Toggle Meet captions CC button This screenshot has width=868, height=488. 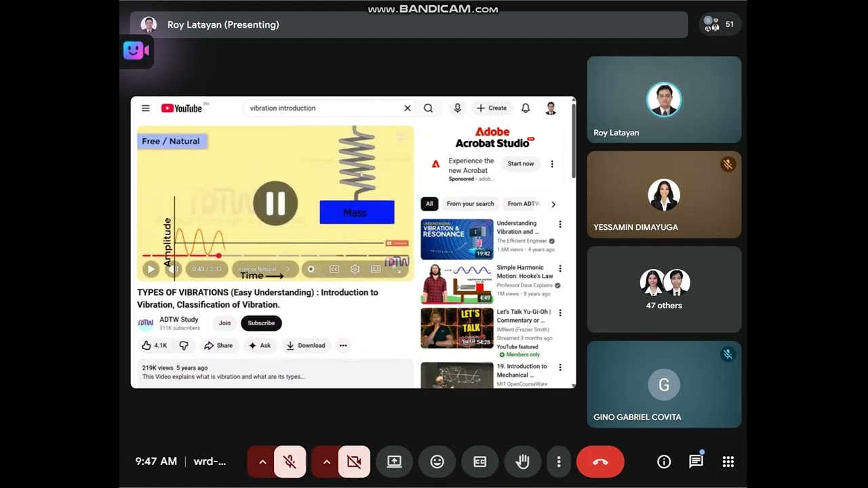480,462
